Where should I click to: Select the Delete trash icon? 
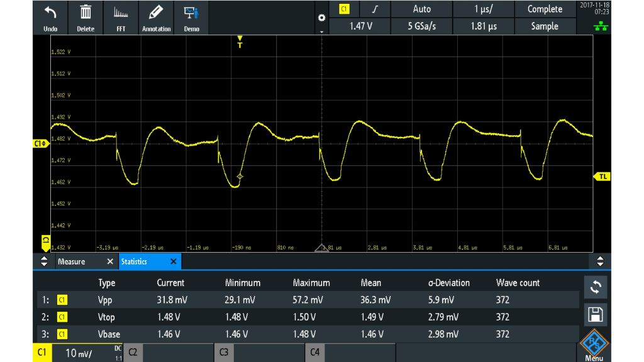(x=86, y=16)
